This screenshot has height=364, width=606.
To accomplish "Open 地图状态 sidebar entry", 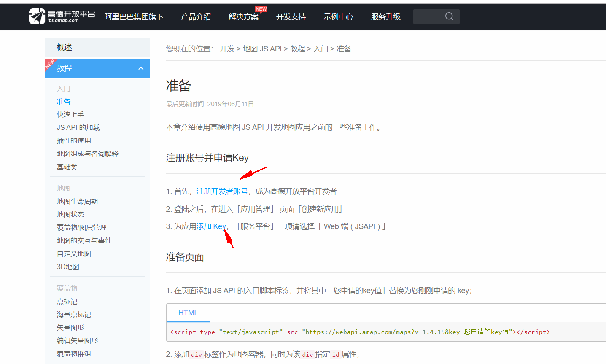I will (x=70, y=215).
